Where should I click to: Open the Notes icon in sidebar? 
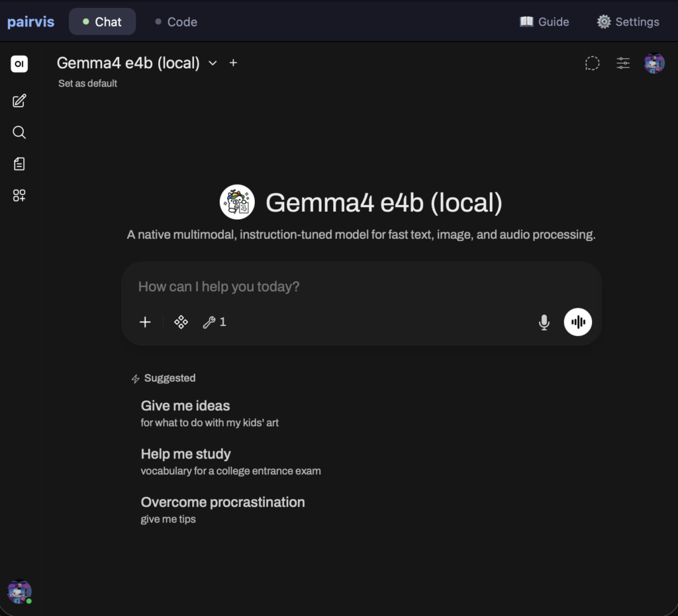tap(19, 163)
